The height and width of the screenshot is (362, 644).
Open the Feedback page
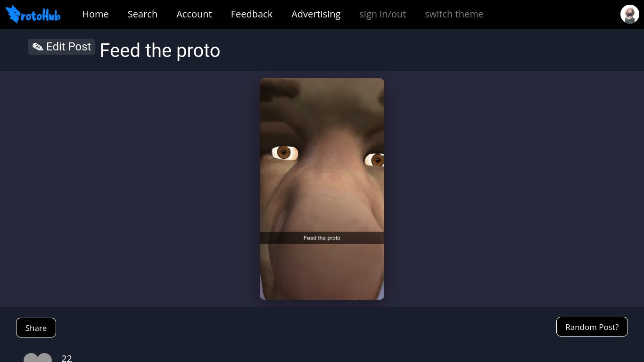(251, 14)
